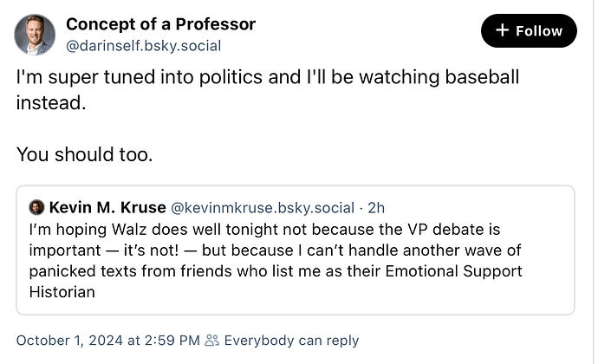Click the 2h timestamp on quoted post
Viewport: 598px width, 364px height.
click(x=376, y=208)
